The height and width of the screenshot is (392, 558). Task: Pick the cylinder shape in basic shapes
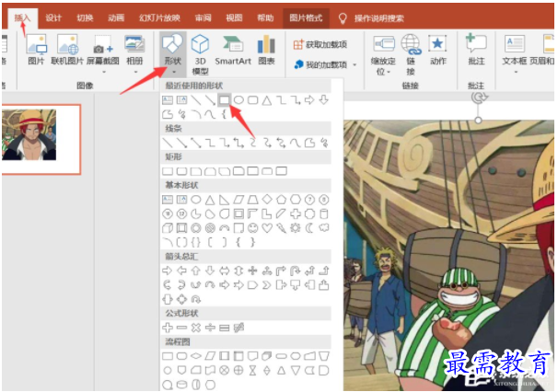(x=324, y=213)
